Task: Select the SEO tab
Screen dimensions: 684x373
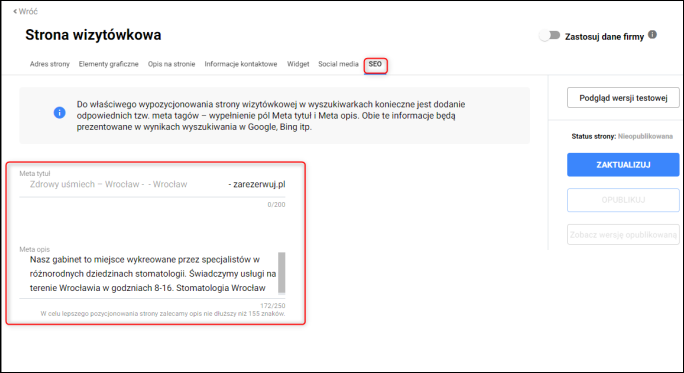Action: click(375, 65)
